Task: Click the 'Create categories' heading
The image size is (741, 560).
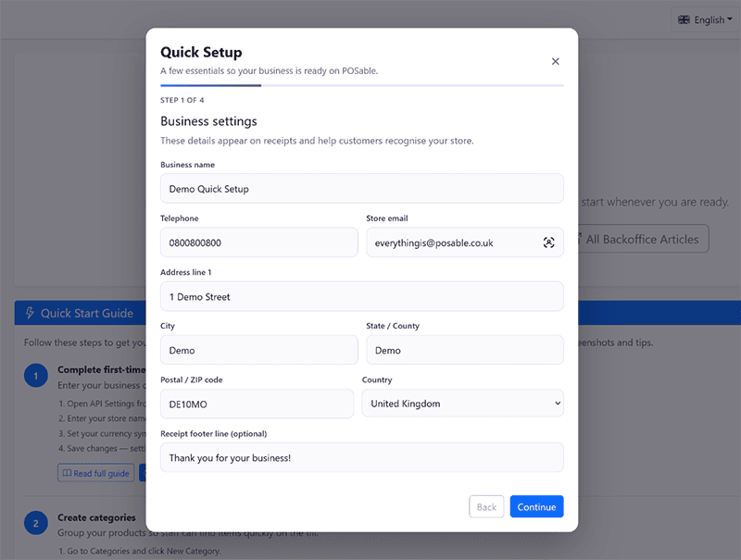Action: 96,517
